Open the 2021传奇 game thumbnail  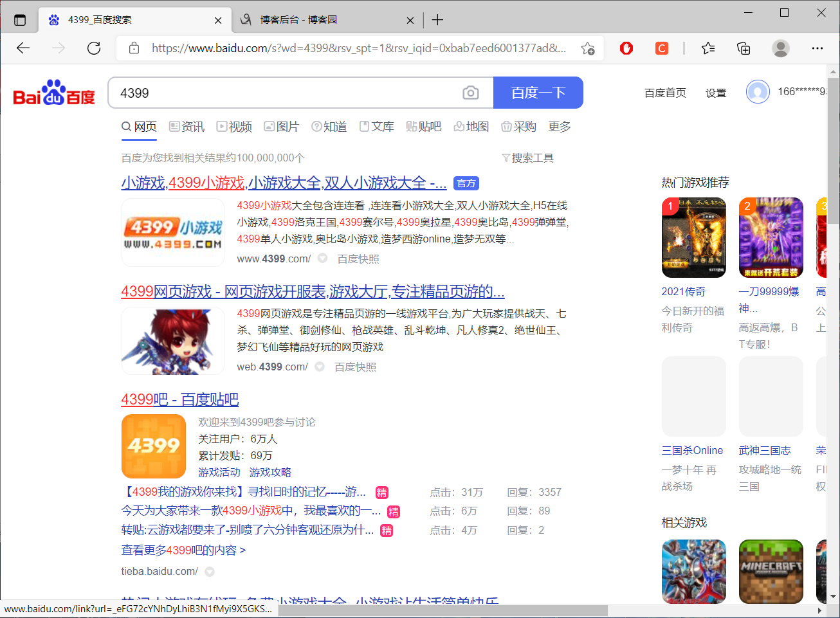[x=694, y=237]
